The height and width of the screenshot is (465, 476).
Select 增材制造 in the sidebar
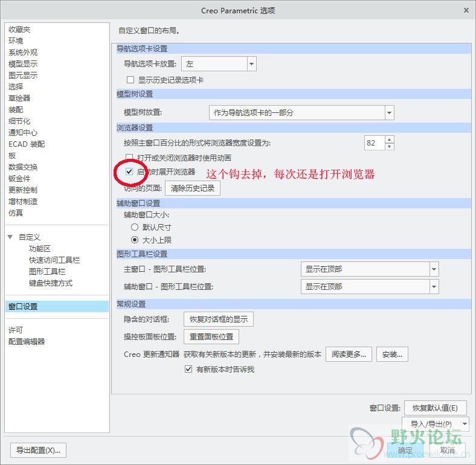pos(23,202)
